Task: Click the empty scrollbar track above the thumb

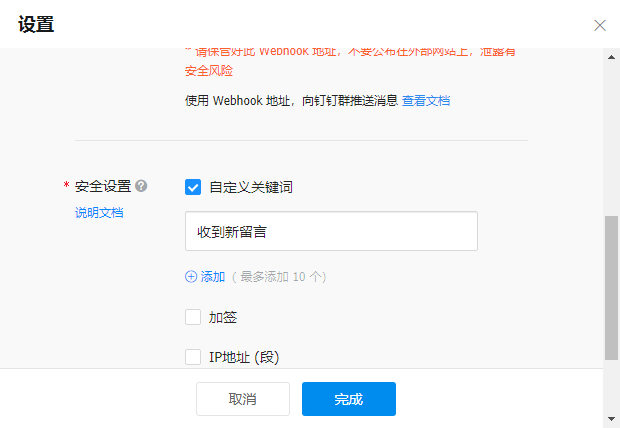Action: (611, 138)
